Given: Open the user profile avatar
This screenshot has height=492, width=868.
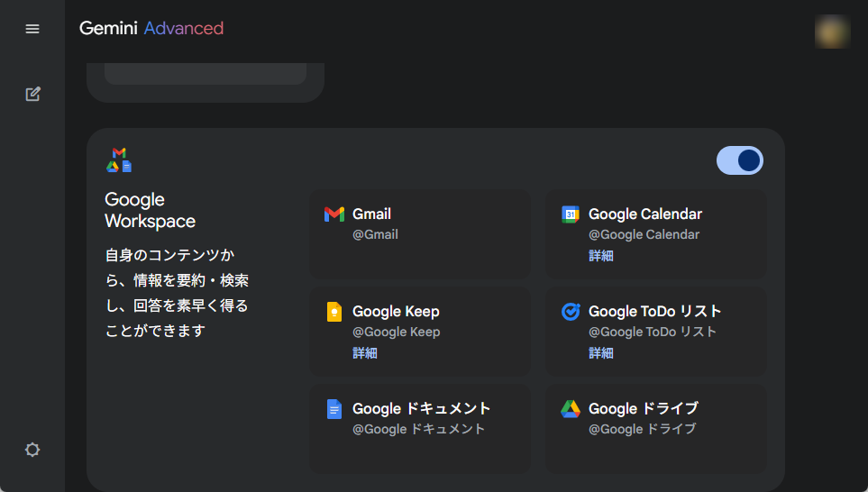Looking at the screenshot, I should (832, 32).
